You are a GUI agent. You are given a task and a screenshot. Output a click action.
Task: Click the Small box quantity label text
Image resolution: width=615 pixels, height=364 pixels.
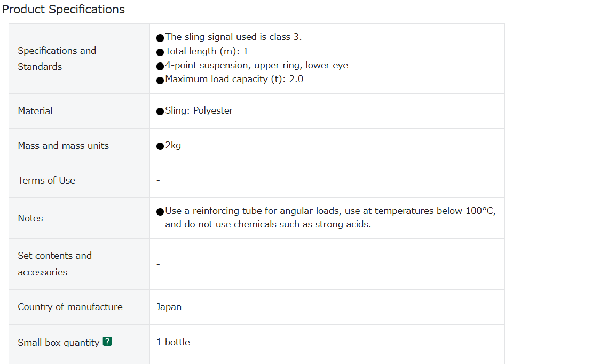(58, 343)
